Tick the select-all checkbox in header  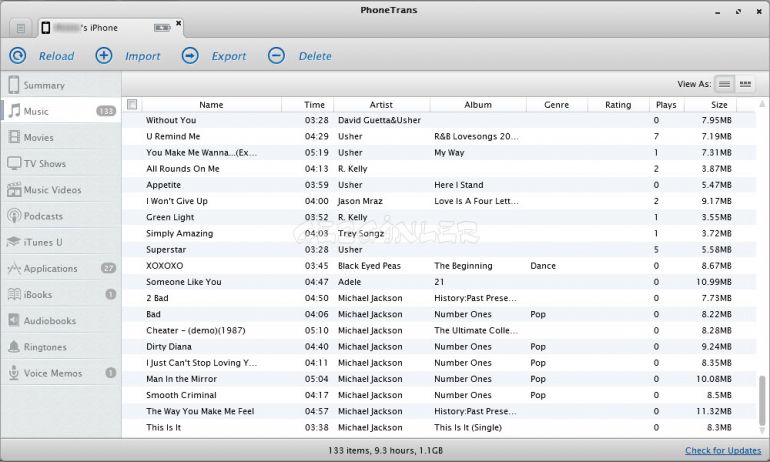point(132,104)
